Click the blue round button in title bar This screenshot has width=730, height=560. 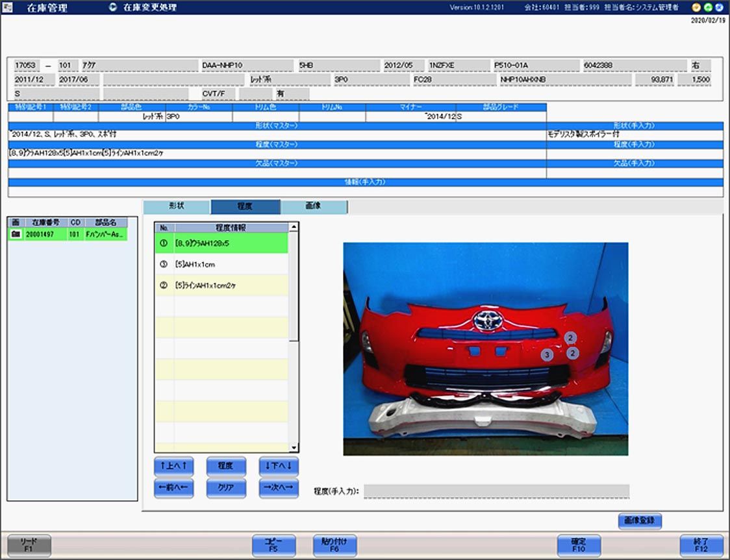[719, 7]
